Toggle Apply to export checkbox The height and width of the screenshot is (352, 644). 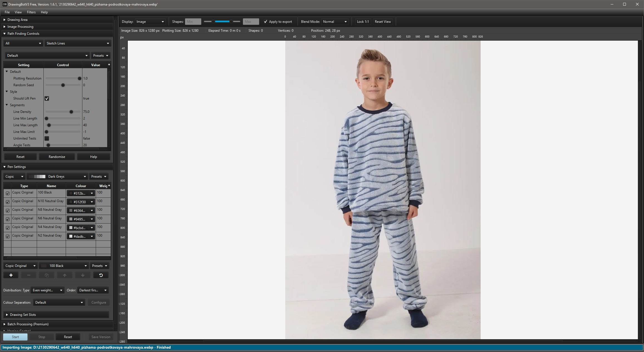pos(266,22)
